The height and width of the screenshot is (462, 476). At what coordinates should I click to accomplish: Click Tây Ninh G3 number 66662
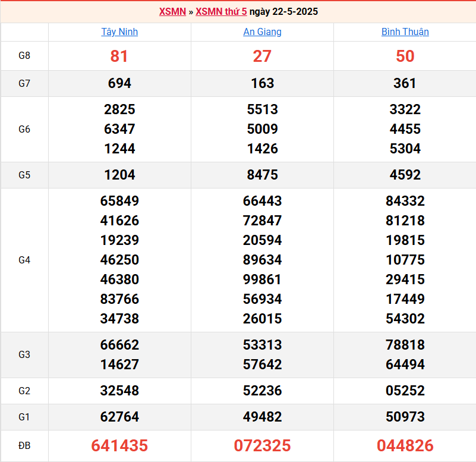(119, 345)
